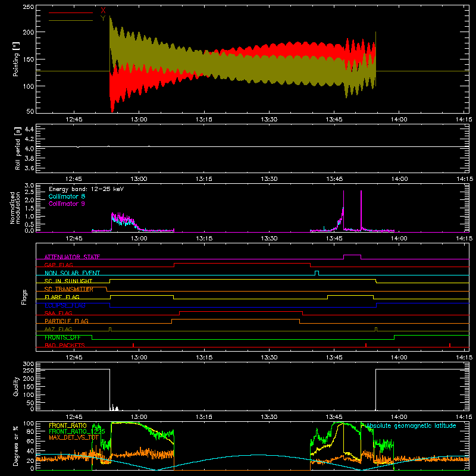Select the BAD_PACKETS label
This screenshot has height=476, width=476.
(65, 345)
